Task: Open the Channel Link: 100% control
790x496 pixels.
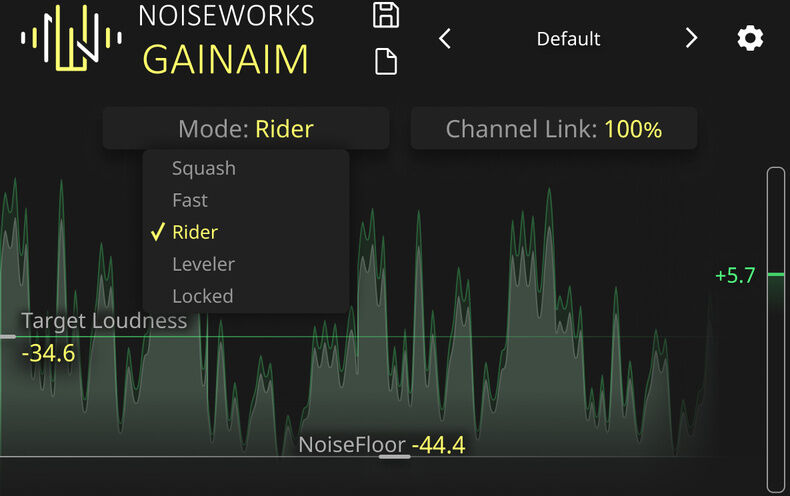Action: pos(554,129)
